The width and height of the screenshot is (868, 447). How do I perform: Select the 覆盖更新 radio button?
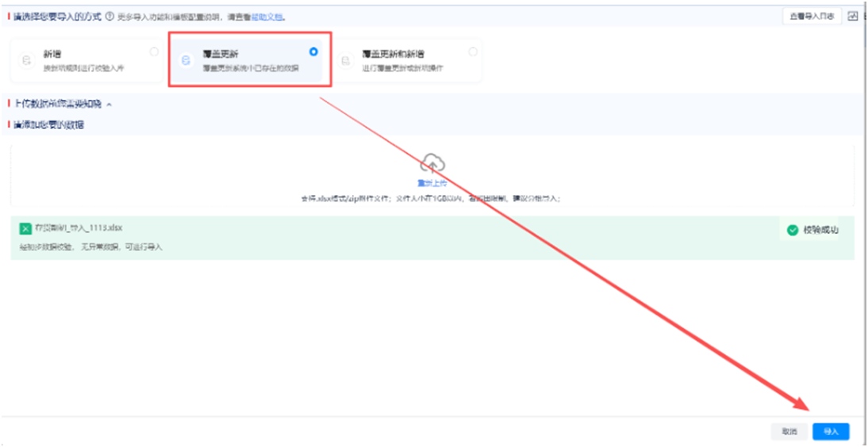(314, 52)
